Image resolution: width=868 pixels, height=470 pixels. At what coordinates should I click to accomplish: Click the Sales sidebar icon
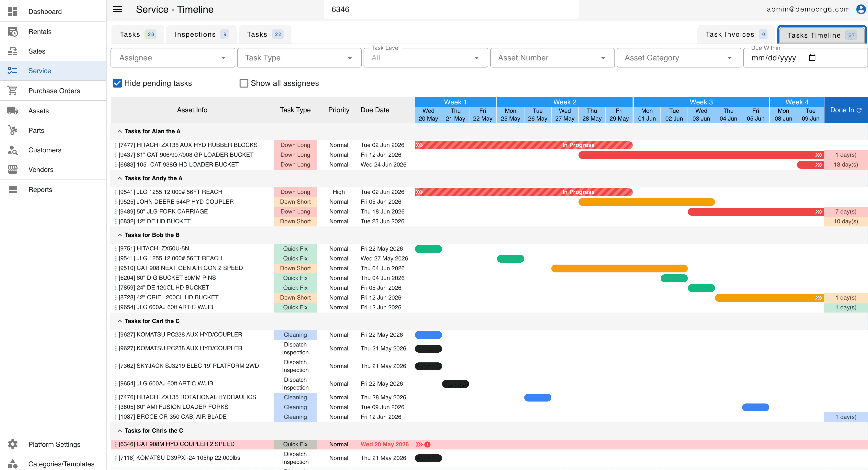(13, 51)
